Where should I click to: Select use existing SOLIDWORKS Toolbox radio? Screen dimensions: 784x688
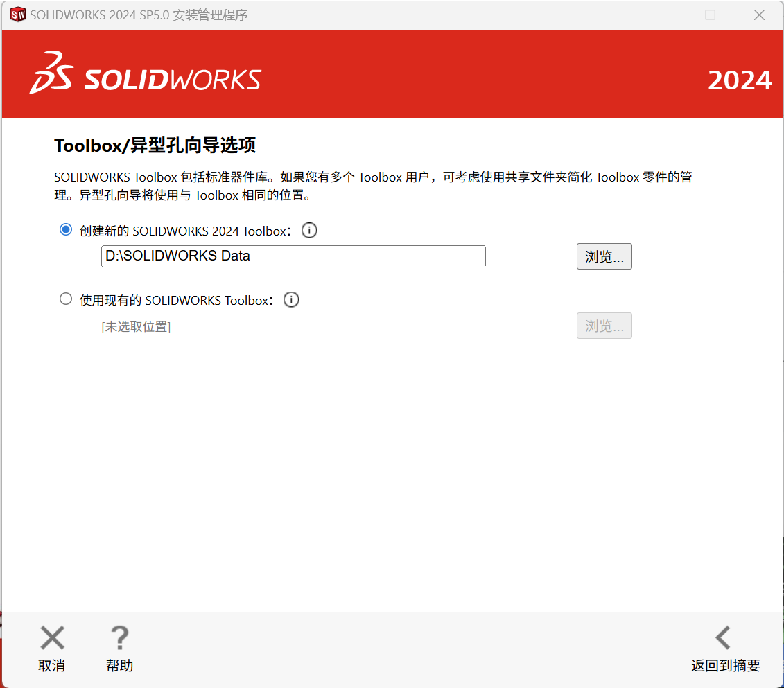[65, 299]
